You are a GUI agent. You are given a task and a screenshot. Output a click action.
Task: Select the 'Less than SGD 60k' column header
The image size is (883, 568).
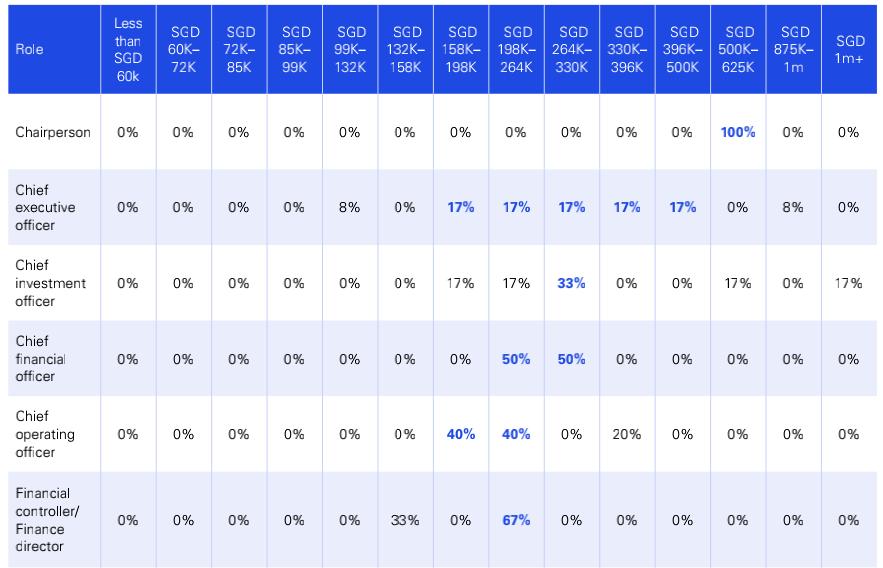128,50
